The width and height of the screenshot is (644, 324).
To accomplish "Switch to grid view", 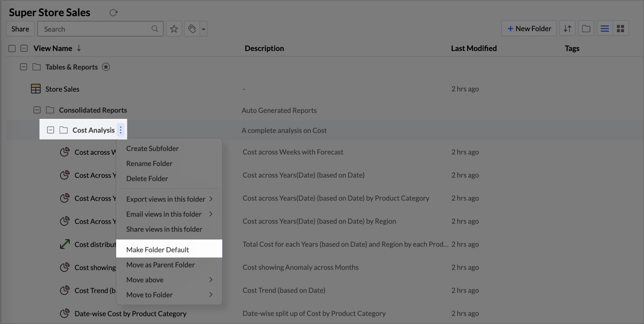I will point(621,29).
